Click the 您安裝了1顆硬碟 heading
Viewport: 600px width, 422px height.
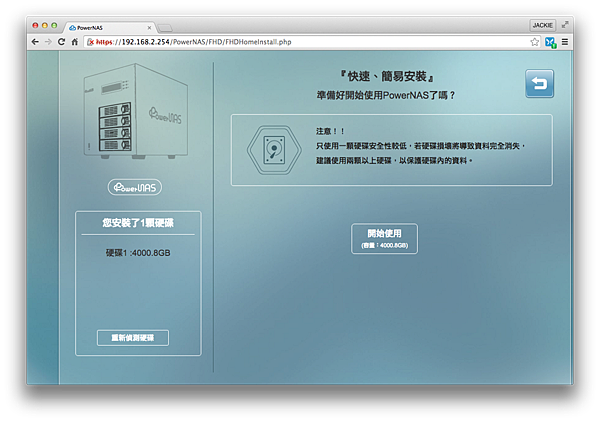pos(138,223)
